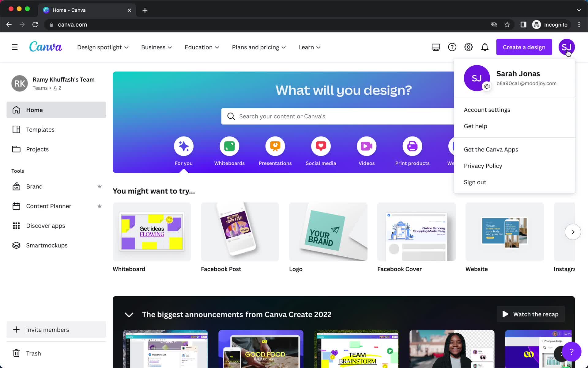
Task: Open Smartmockups in the sidebar
Action: 56,245
